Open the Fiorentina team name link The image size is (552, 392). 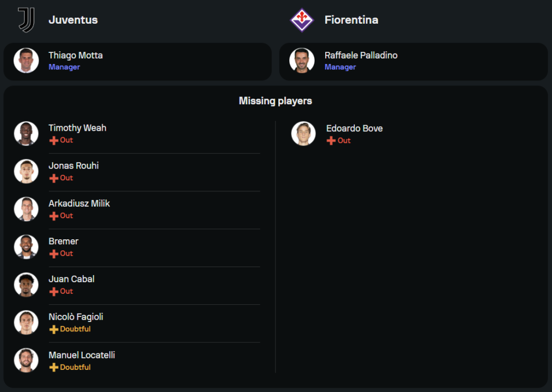(351, 20)
